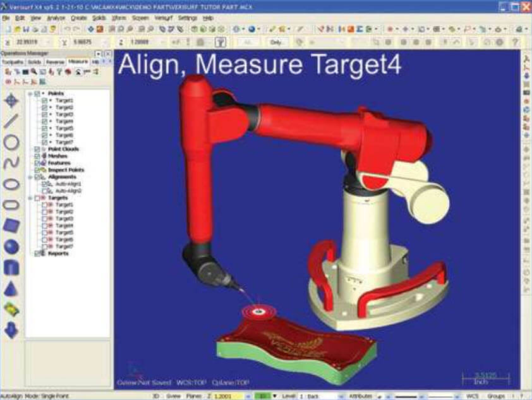Click the blue globe shading icon

[251, 30]
